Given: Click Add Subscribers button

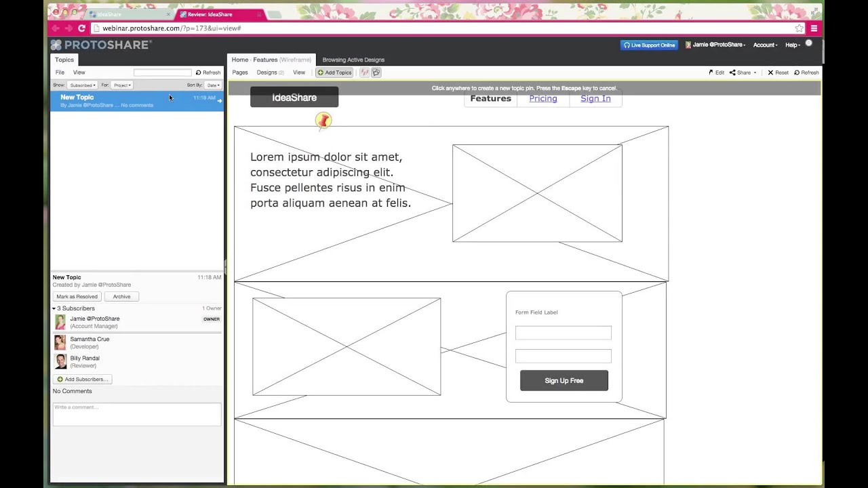Looking at the screenshot, I should (x=83, y=380).
